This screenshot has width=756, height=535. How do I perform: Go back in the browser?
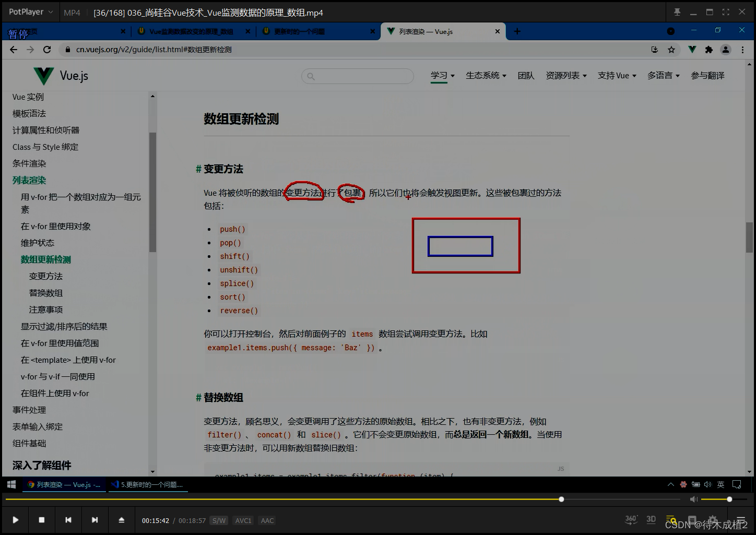(14, 50)
